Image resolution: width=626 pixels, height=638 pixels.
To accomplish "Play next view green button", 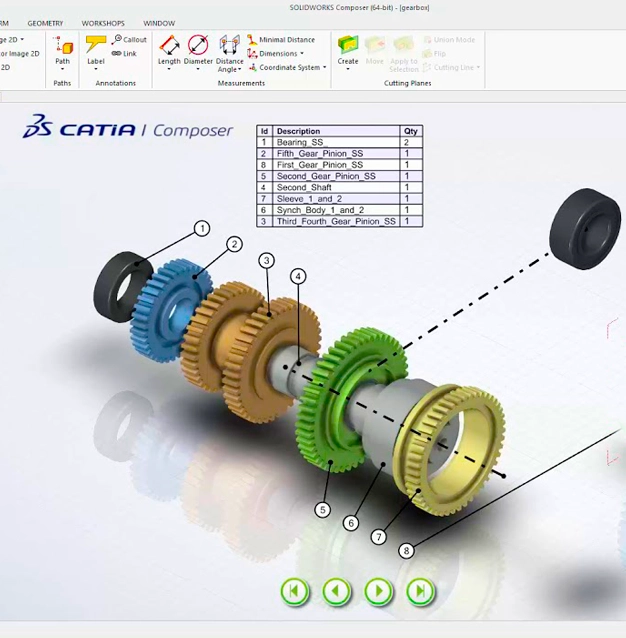I will (379, 591).
